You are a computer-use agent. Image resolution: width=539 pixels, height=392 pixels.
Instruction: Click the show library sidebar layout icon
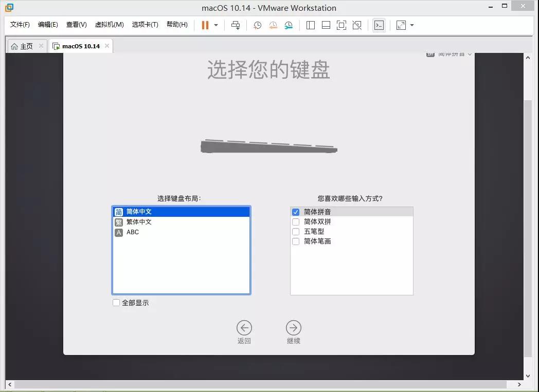click(311, 25)
